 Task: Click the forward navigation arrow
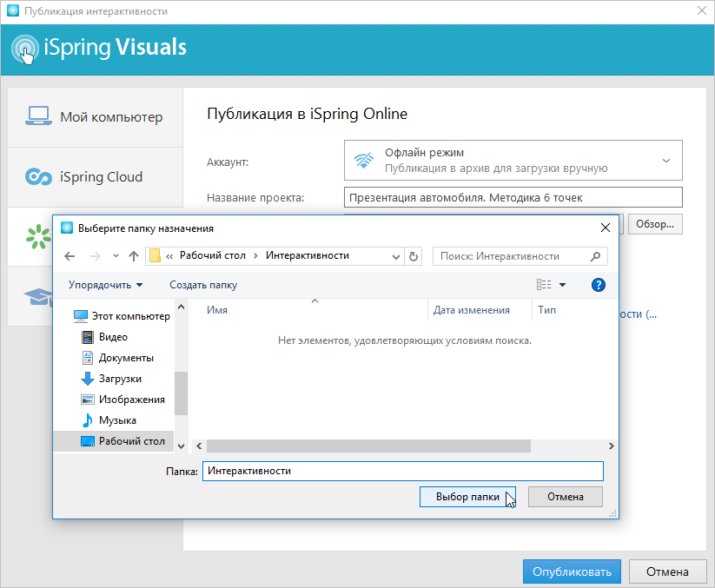(96, 256)
